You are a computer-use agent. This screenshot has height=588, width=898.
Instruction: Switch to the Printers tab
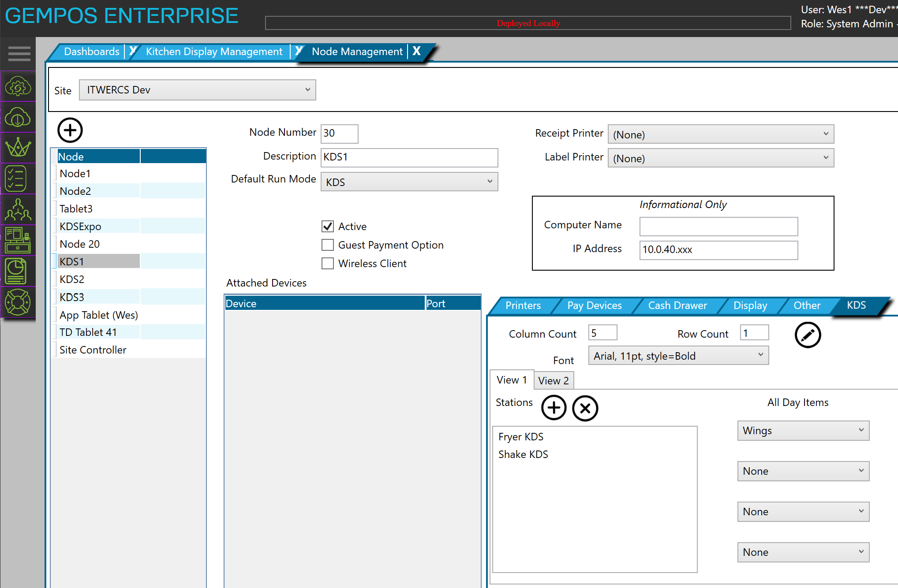(523, 305)
